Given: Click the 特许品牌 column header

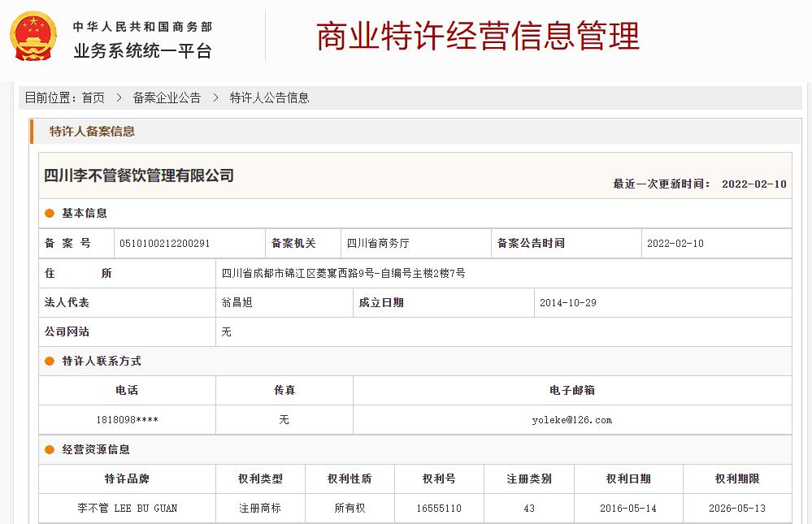Looking at the screenshot, I should pyautogui.click(x=128, y=479).
